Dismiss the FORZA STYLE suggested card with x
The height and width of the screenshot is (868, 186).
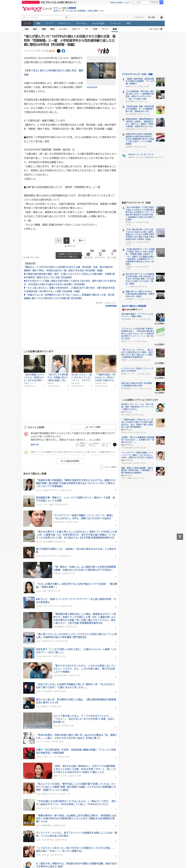tap(115, 386)
